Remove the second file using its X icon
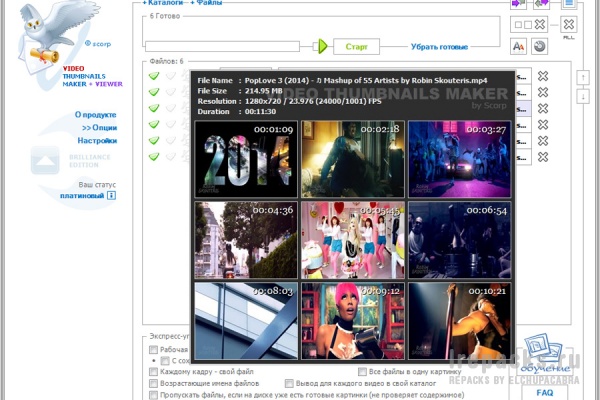 (543, 92)
